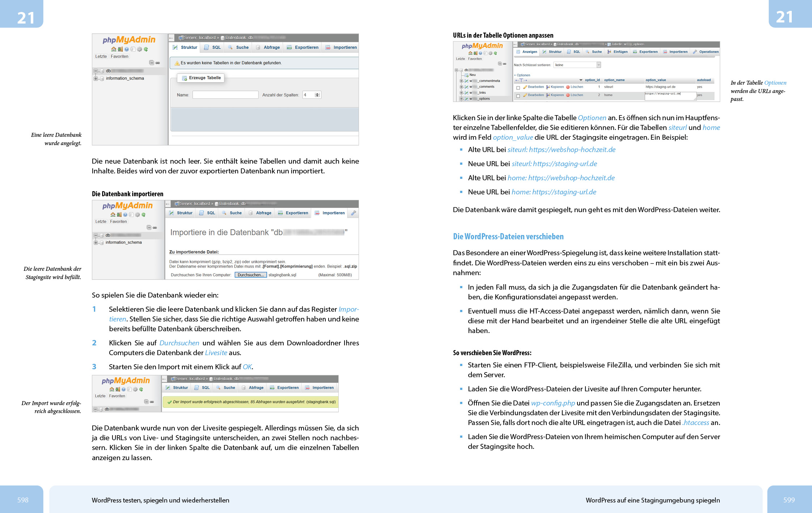Open the Importieren tab in the 'Importiere in die Datenbank' screenshot
The image size is (812, 513).
329,213
